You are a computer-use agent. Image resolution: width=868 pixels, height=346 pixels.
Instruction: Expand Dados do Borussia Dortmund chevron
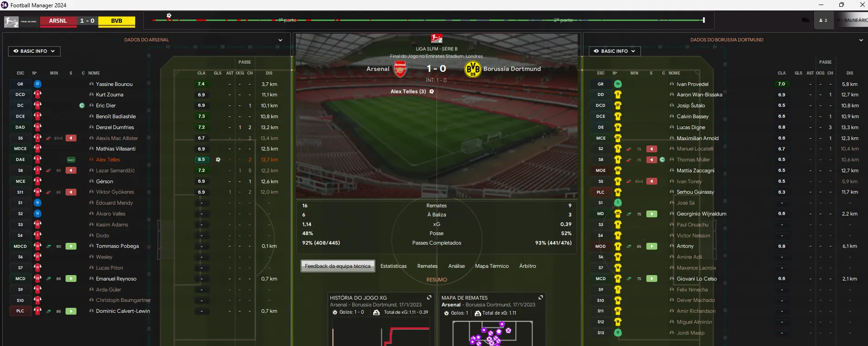(861, 40)
